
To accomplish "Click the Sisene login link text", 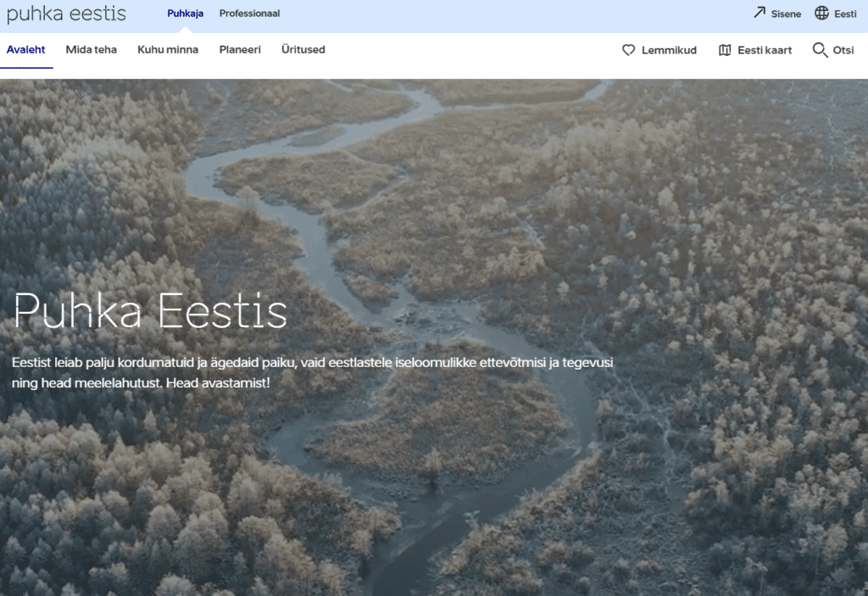I will 786,14.
